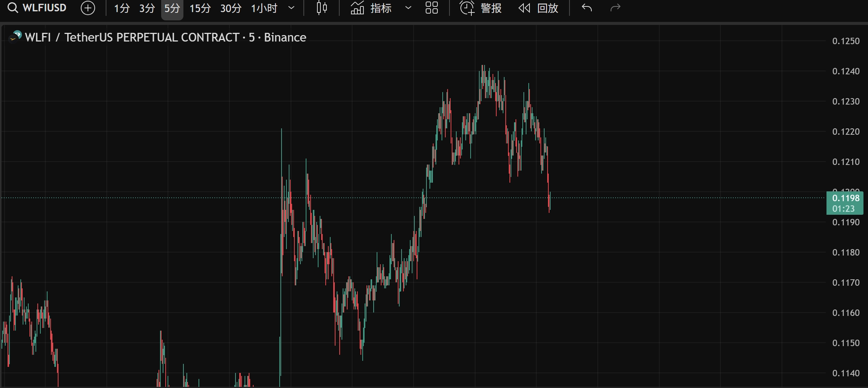This screenshot has height=388, width=868.
Task: Expand the time interval dropdown chevron
Action: point(291,8)
